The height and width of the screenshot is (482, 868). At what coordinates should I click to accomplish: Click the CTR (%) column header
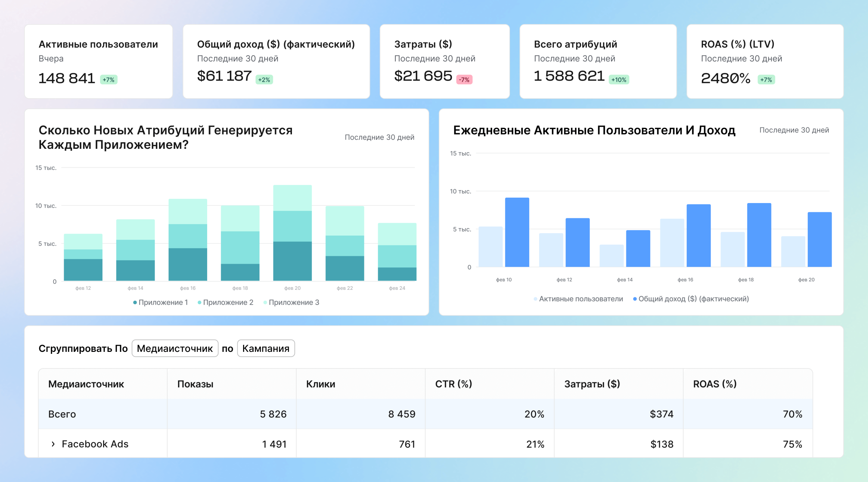click(x=453, y=384)
